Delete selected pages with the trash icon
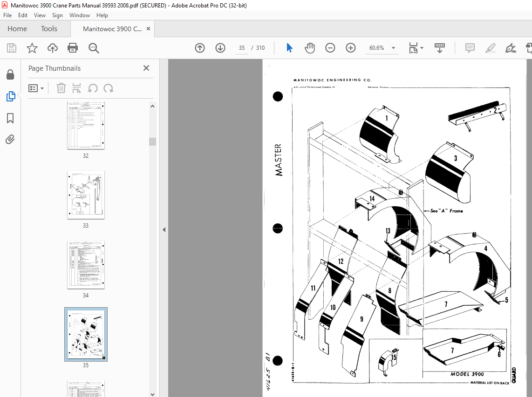Screen dimensions: 532x397 click(x=61, y=88)
